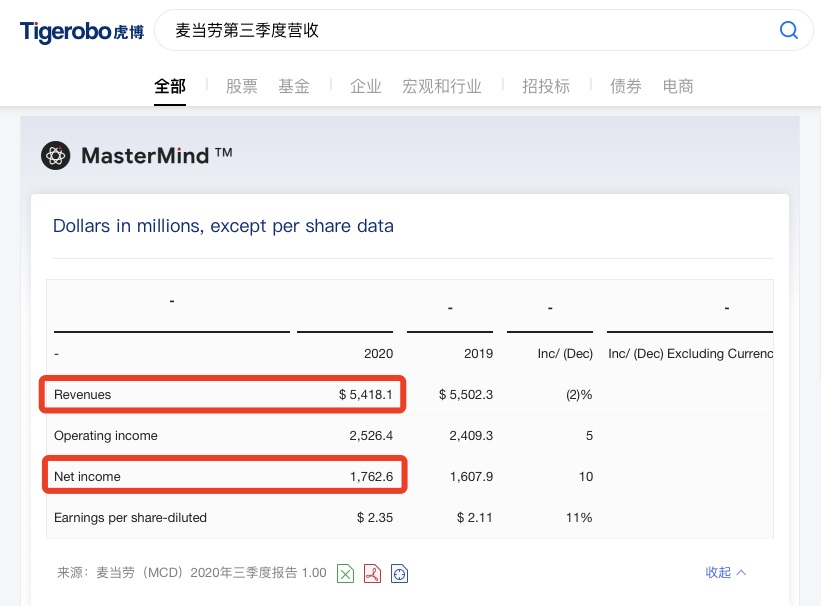Image resolution: width=821 pixels, height=606 pixels.
Task: Click the Inc/ (Dec) Excluding Currency header
Action: (x=691, y=354)
